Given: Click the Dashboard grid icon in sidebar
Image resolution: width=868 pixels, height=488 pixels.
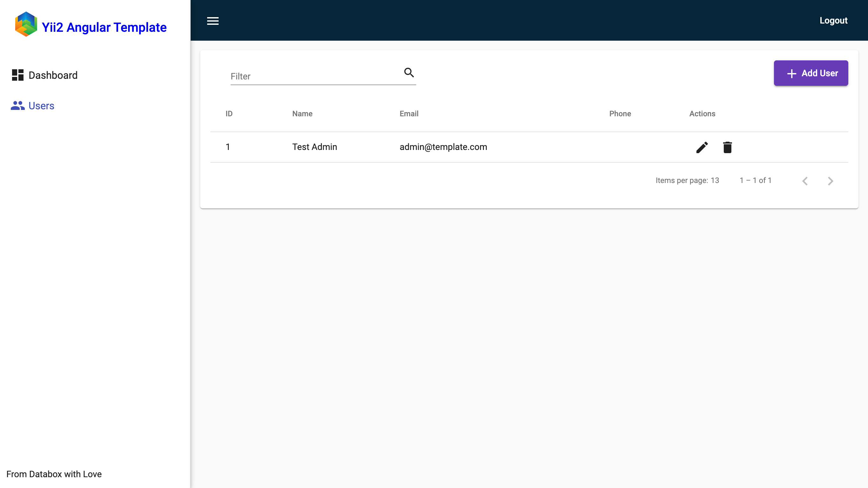Looking at the screenshot, I should click(x=17, y=74).
